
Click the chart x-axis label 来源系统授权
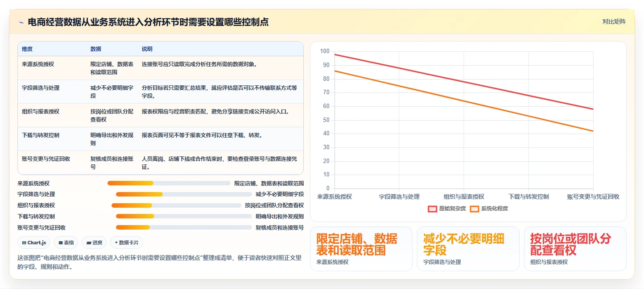tap(334, 197)
